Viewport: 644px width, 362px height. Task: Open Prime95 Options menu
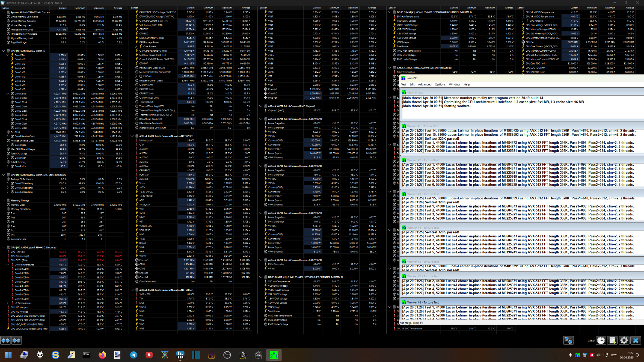click(440, 84)
